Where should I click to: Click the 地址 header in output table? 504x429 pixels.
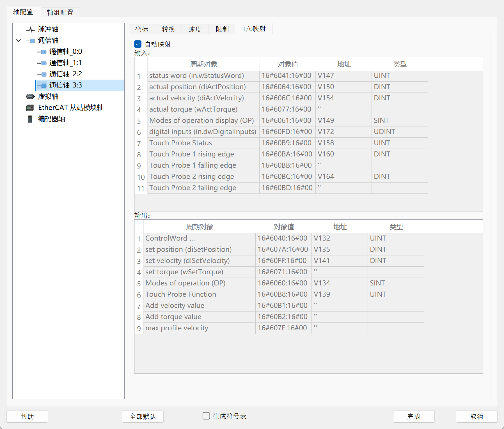coord(340,227)
